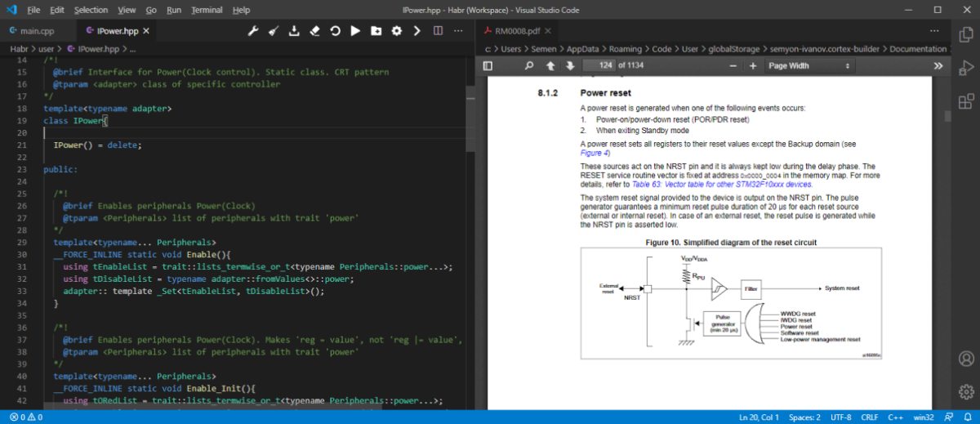980x424 pixels.
Task: Open the Accounts menu in activity bar
Action: (x=966, y=358)
